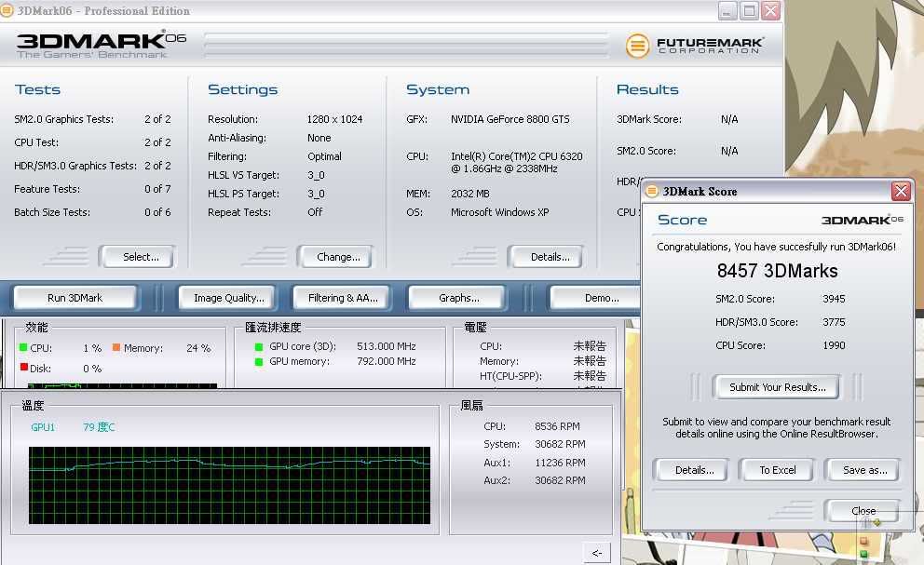The width and height of the screenshot is (924, 565).
Task: Click the 3DMark06 logo header
Action: point(102,44)
